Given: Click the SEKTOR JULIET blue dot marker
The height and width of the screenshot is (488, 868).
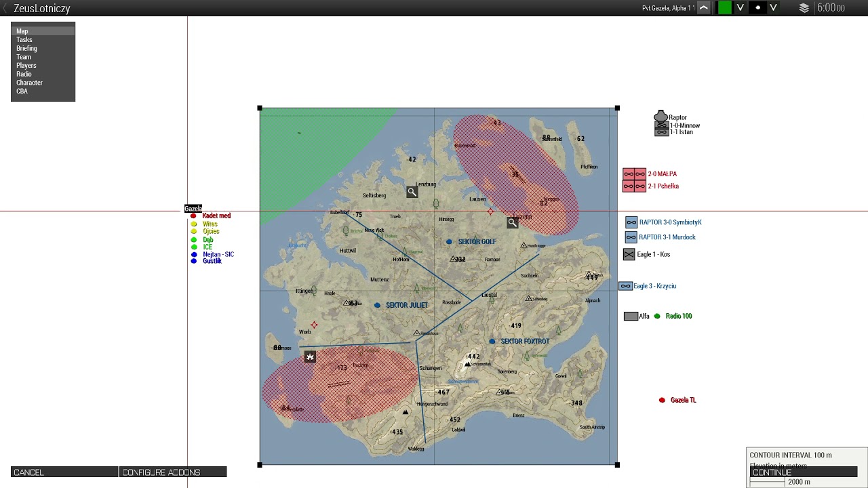Looking at the screenshot, I should pos(377,306).
